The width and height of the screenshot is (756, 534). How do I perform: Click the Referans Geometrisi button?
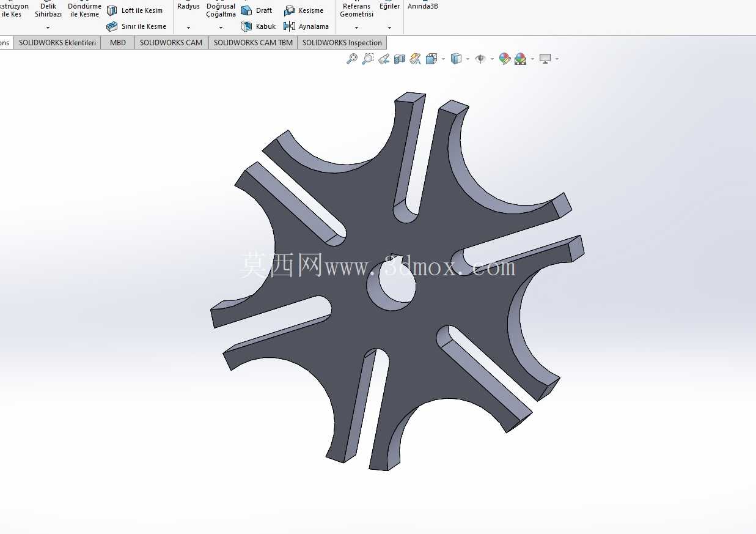tap(356, 10)
